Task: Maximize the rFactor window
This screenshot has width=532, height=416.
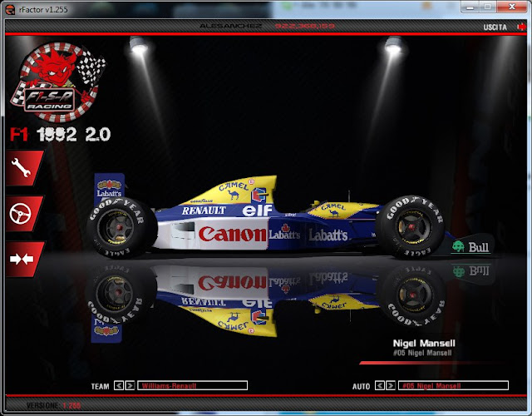Action: pos(488,7)
